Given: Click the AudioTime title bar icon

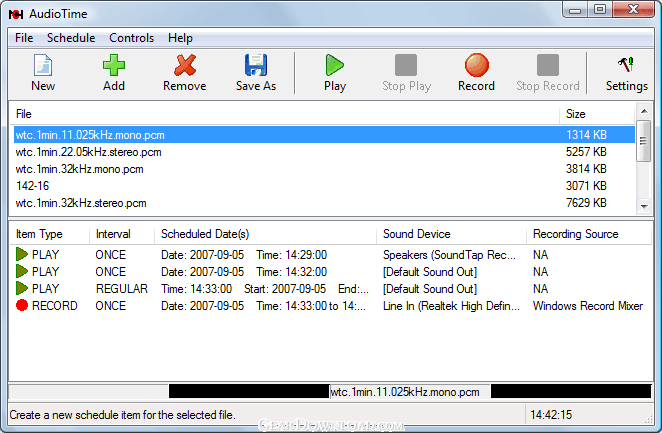Looking at the screenshot, I should tap(16, 14).
